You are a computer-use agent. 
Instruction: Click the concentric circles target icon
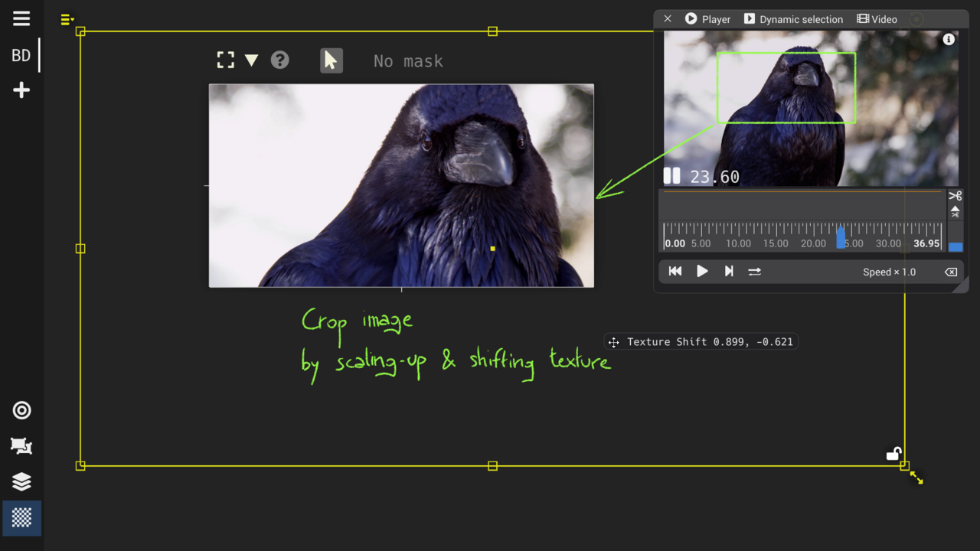pos(21,411)
